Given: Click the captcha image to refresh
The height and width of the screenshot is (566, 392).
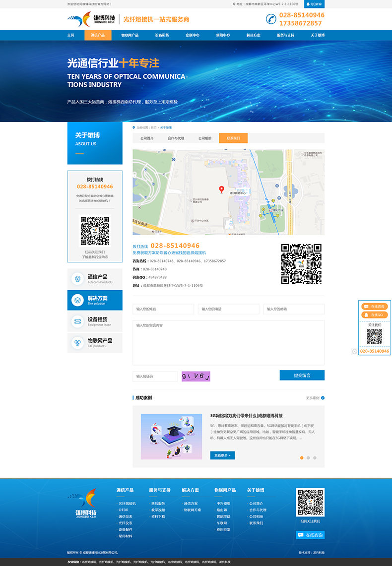Looking at the screenshot, I should (196, 377).
